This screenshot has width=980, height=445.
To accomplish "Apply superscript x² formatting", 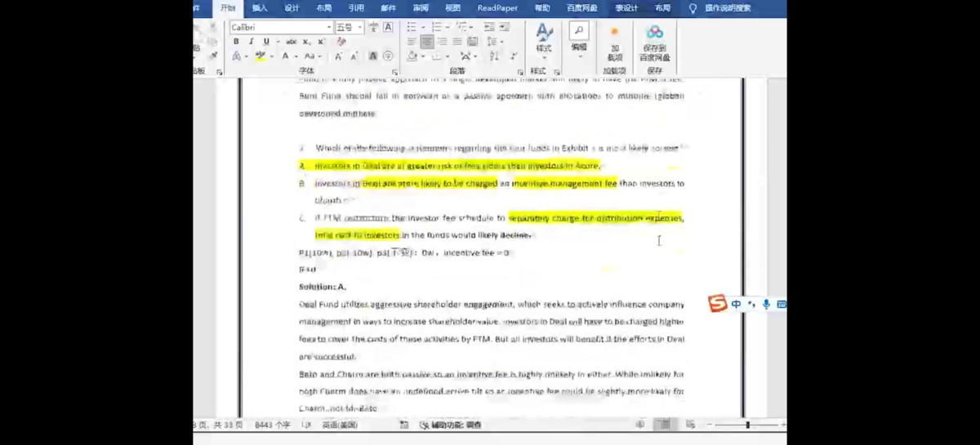I will (x=320, y=42).
